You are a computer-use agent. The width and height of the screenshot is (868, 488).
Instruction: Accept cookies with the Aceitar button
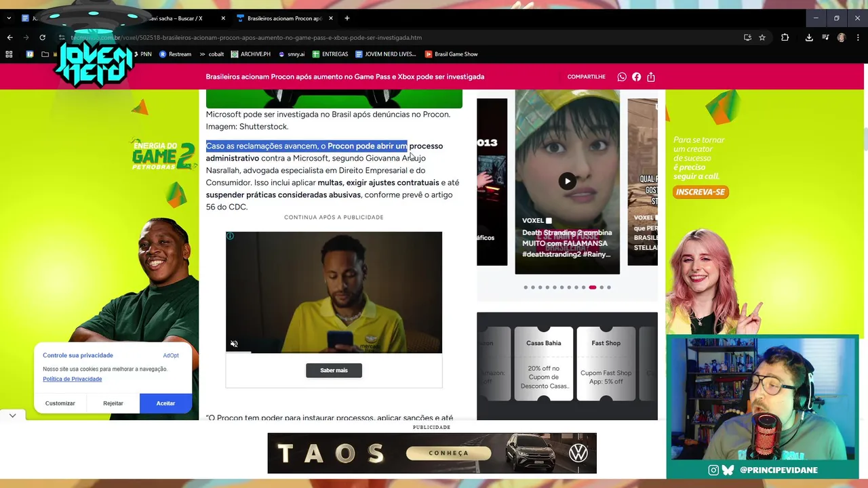pyautogui.click(x=165, y=403)
